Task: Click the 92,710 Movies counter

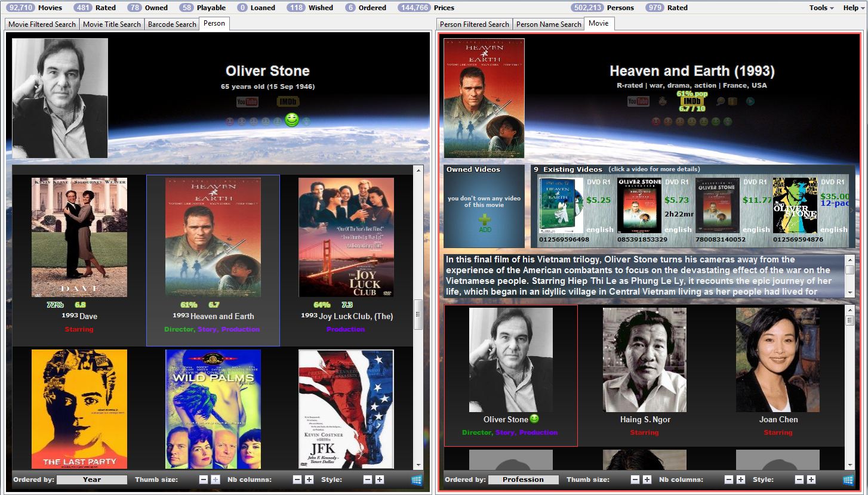Action: (x=34, y=8)
